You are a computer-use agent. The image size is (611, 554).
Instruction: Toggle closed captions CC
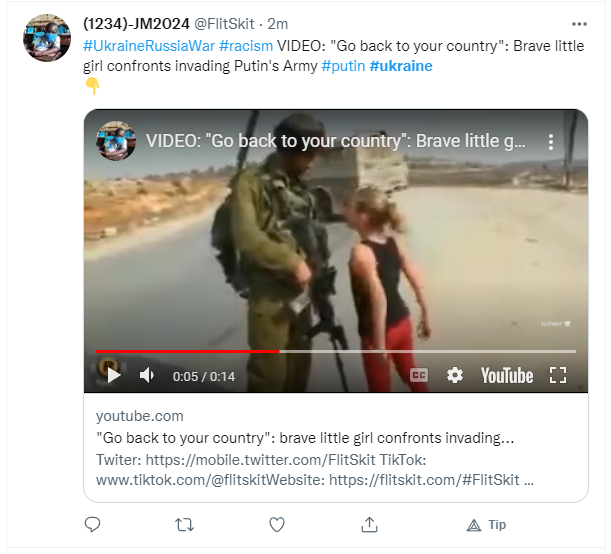pos(419,375)
